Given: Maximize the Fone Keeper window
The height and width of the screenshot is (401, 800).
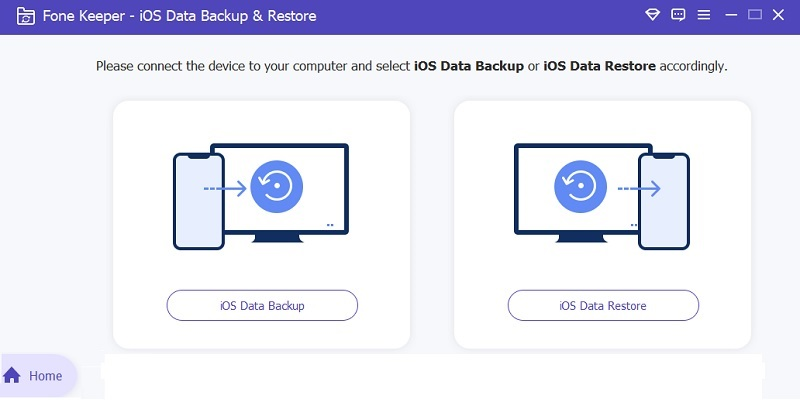Looking at the screenshot, I should pos(755,15).
